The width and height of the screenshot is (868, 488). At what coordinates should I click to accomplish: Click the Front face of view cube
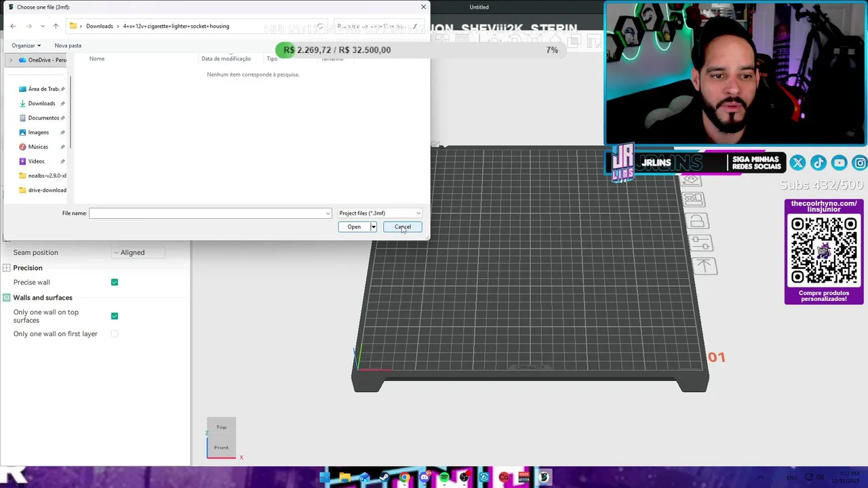[221, 447]
